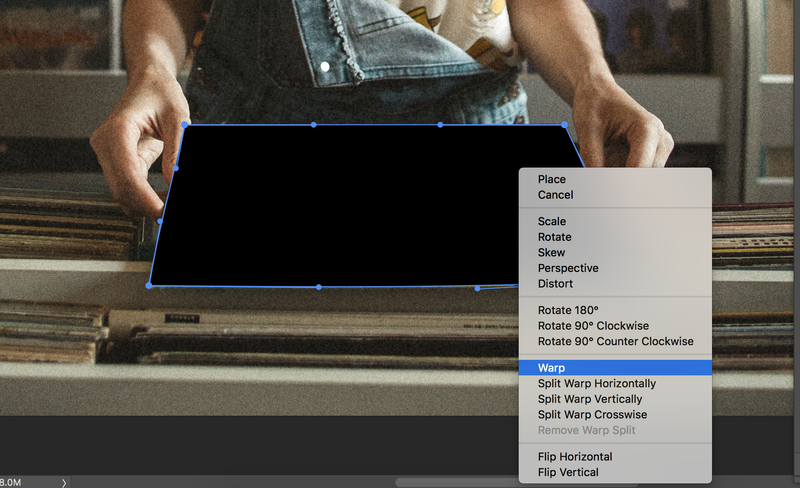This screenshot has height=488, width=800.
Task: Select the highlighted Warp option
Action: coord(615,368)
